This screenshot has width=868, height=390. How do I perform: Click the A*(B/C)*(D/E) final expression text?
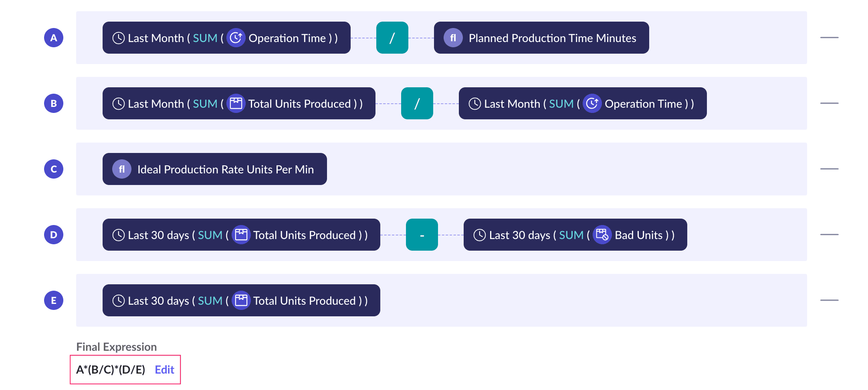click(111, 370)
